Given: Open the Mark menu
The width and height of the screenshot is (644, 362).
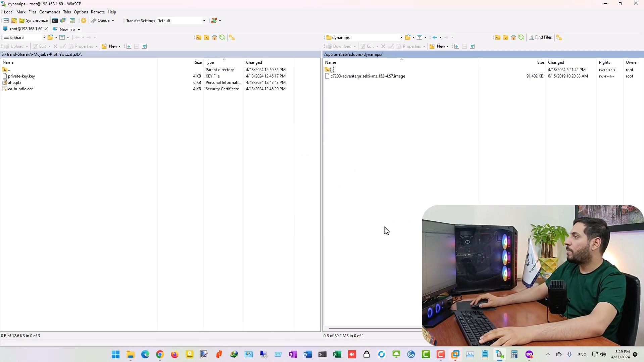Looking at the screenshot, I should click(21, 12).
